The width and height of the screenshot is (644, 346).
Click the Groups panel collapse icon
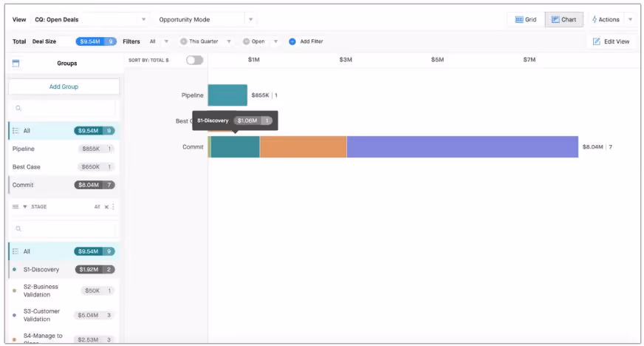pos(16,64)
